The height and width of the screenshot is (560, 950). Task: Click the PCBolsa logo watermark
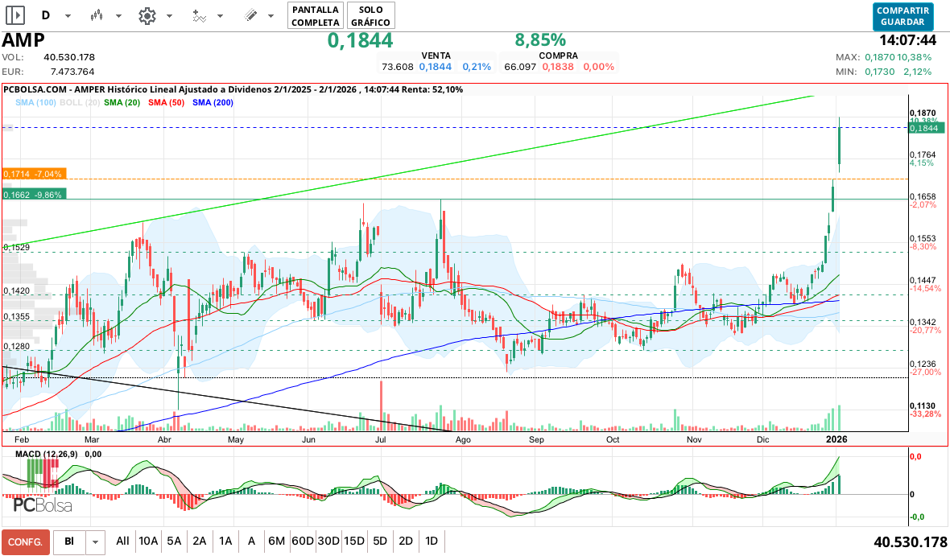click(42, 505)
